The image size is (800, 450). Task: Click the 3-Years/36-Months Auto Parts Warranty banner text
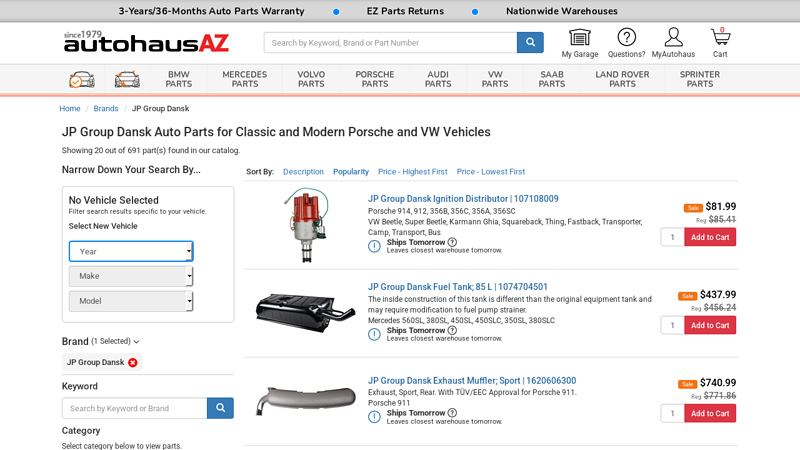click(211, 11)
